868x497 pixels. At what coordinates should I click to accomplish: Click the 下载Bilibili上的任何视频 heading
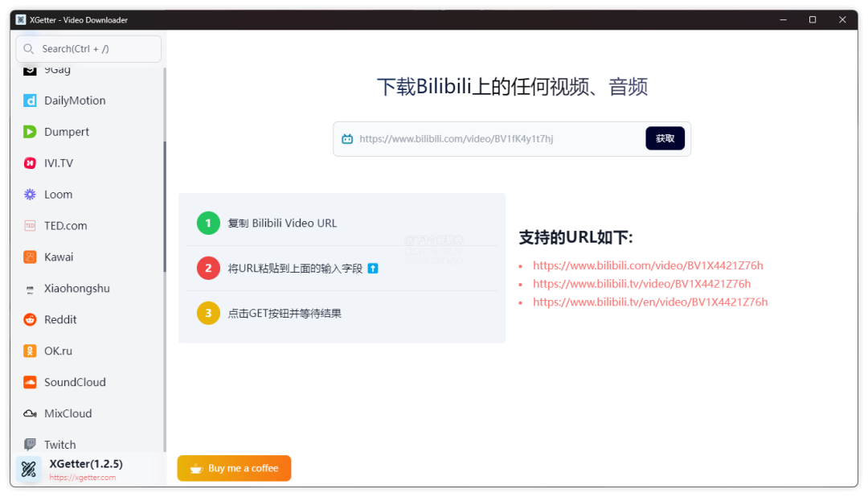[x=512, y=87]
